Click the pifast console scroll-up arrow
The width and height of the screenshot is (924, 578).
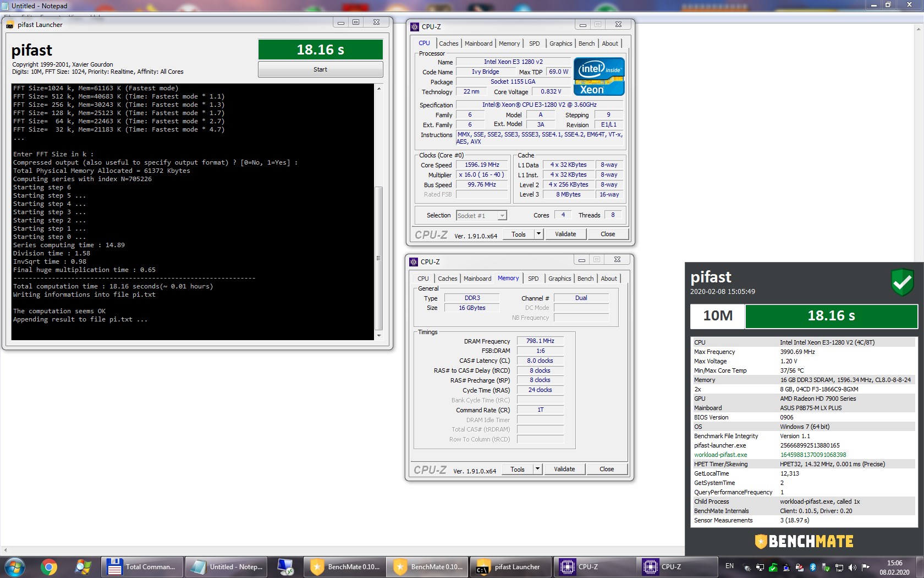click(378, 88)
